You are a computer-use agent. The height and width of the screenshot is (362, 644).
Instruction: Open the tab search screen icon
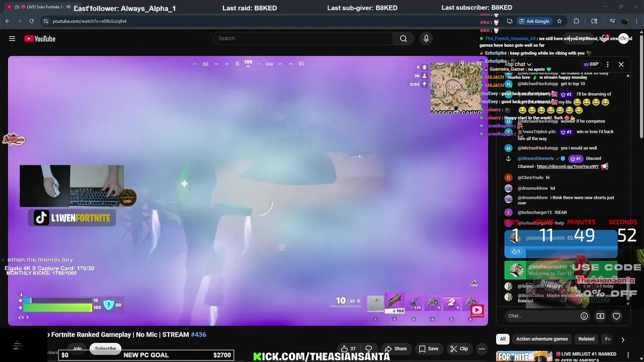coord(594,21)
